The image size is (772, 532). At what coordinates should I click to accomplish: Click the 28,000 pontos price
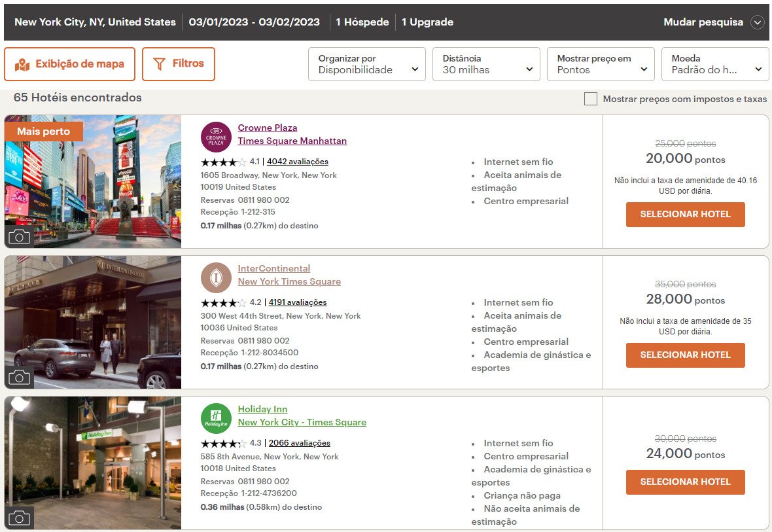coord(686,300)
